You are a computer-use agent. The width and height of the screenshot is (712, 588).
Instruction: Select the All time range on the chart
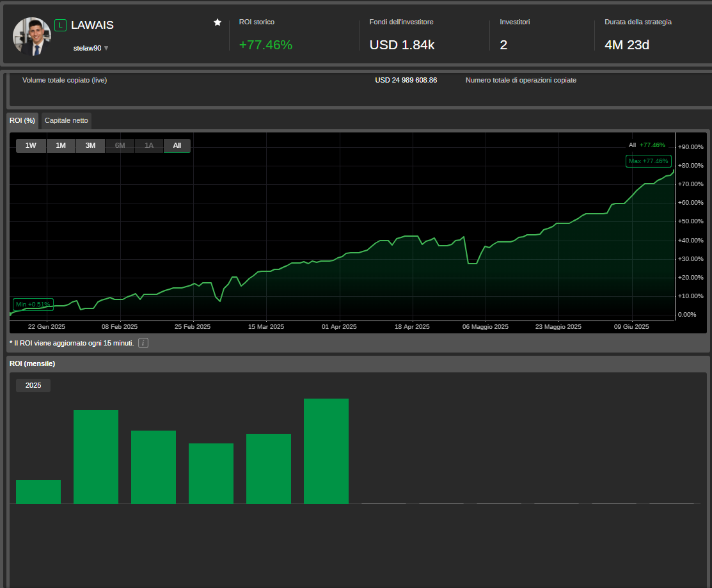pyautogui.click(x=177, y=145)
